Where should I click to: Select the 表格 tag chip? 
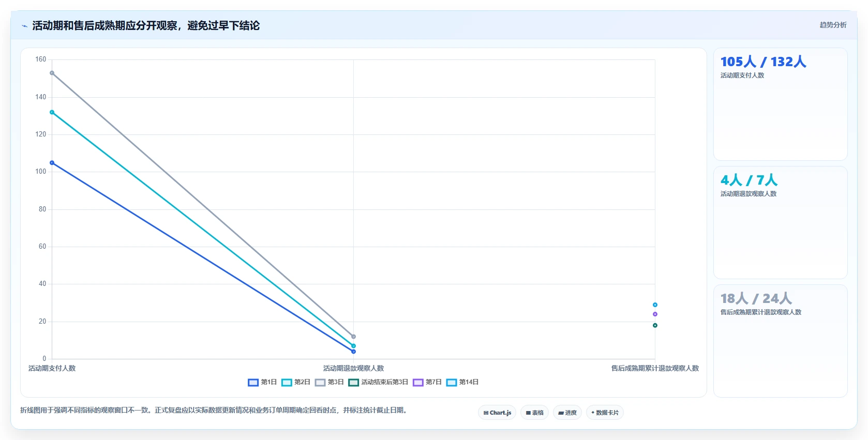[535, 413]
